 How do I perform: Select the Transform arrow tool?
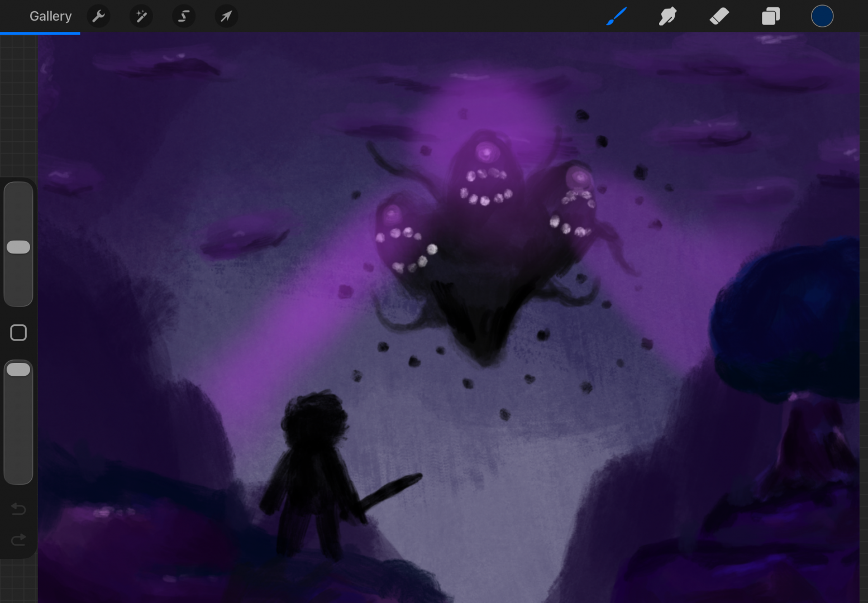point(226,16)
